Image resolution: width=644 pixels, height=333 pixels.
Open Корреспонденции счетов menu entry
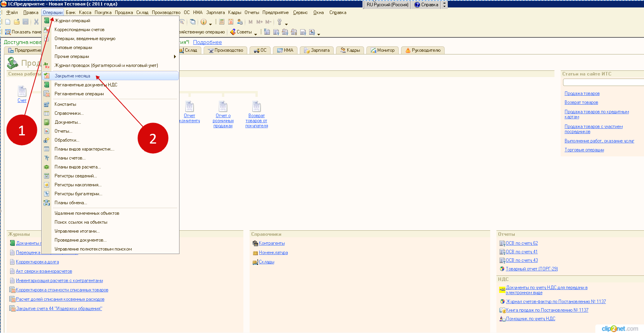(x=110, y=30)
